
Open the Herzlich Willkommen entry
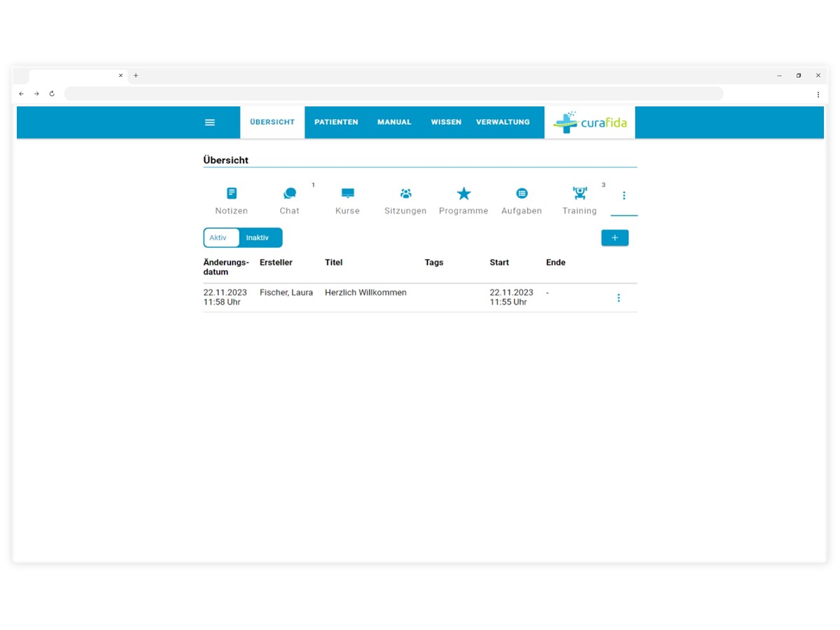[x=365, y=293]
